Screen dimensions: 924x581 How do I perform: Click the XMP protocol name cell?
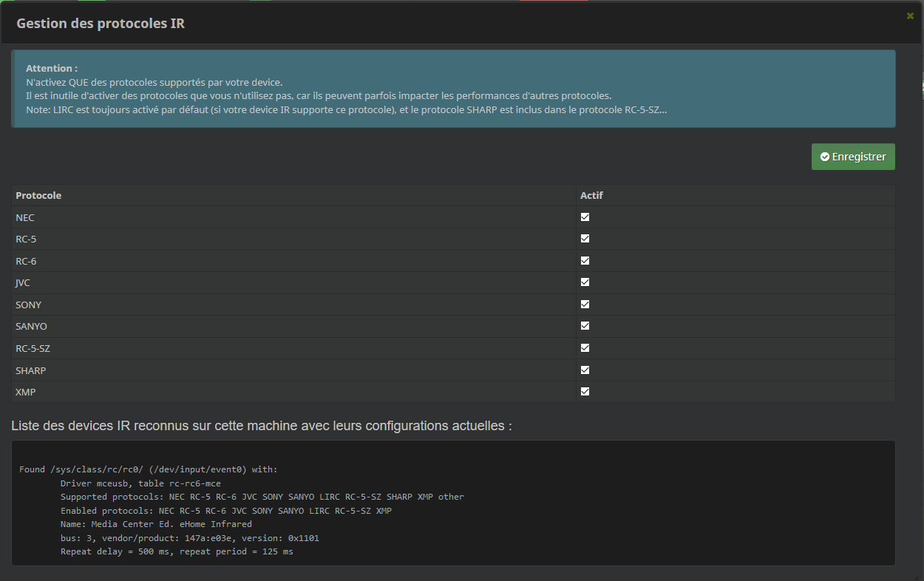pos(25,393)
